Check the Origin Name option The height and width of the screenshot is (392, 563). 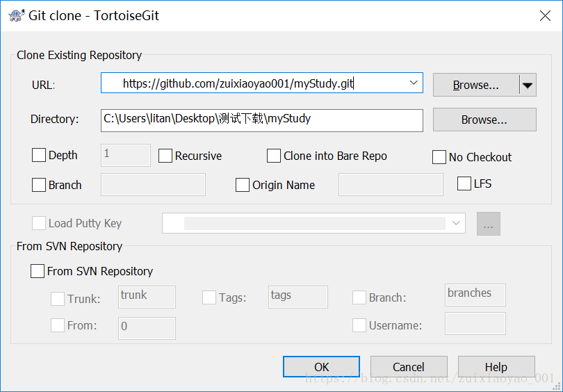243,185
